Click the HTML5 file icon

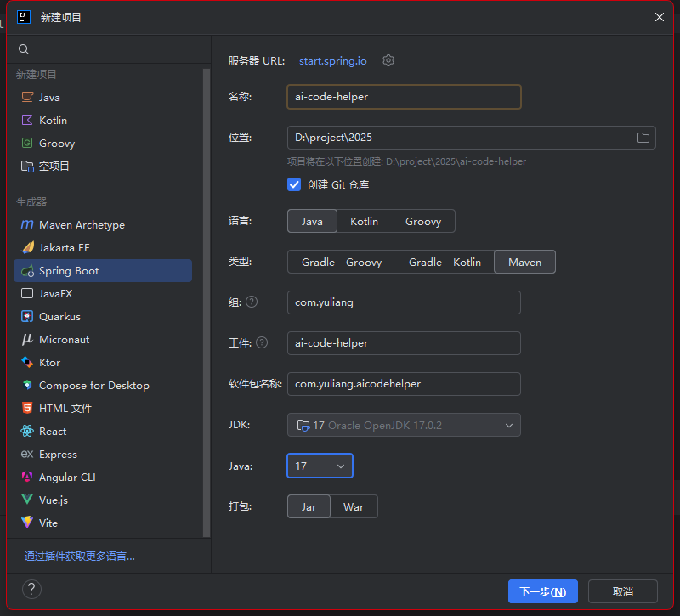tap(27, 409)
